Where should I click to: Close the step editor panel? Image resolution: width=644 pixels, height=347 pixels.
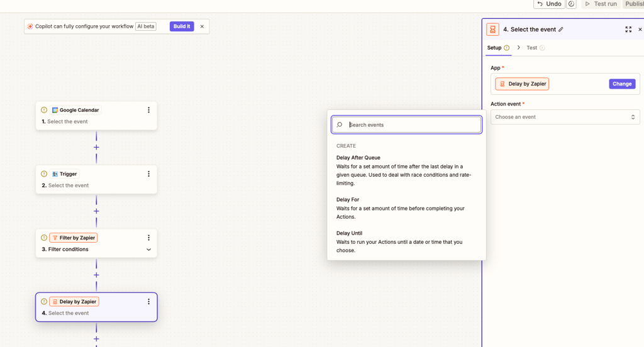coord(640,30)
